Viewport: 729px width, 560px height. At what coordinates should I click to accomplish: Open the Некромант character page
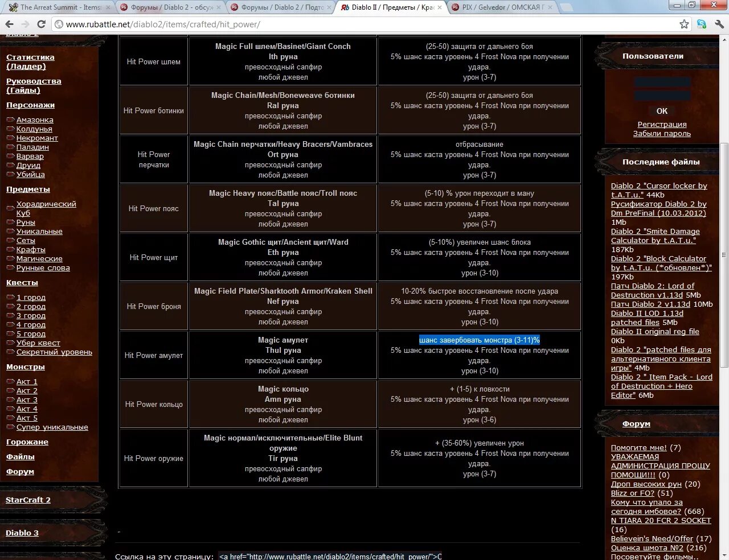tap(37, 138)
